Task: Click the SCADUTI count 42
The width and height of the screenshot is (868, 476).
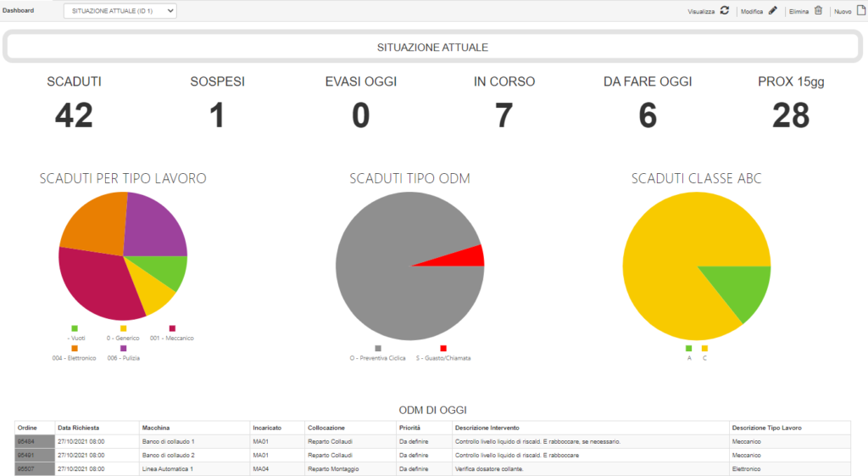Action: (75, 115)
